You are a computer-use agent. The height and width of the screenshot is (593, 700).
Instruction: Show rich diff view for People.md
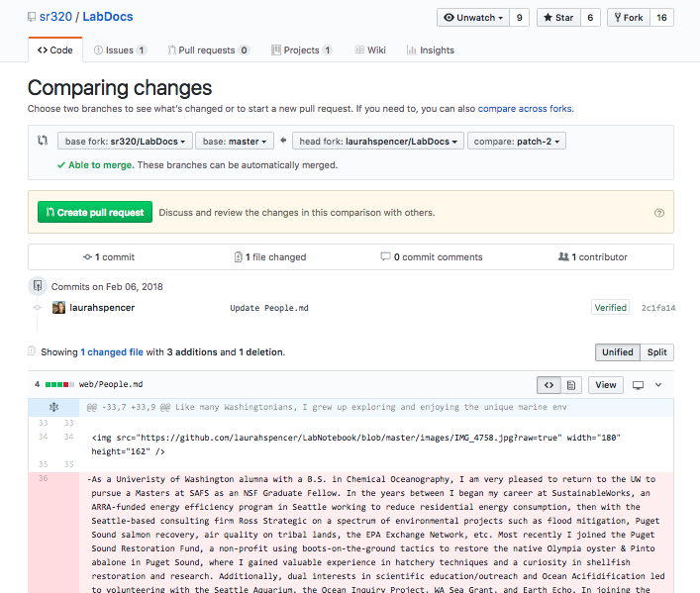coord(571,385)
